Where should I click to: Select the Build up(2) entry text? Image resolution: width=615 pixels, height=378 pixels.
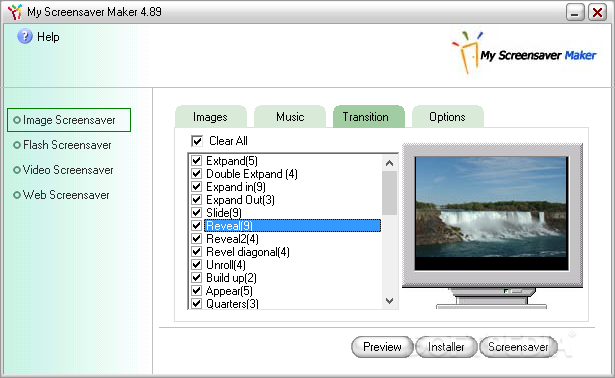(x=231, y=278)
